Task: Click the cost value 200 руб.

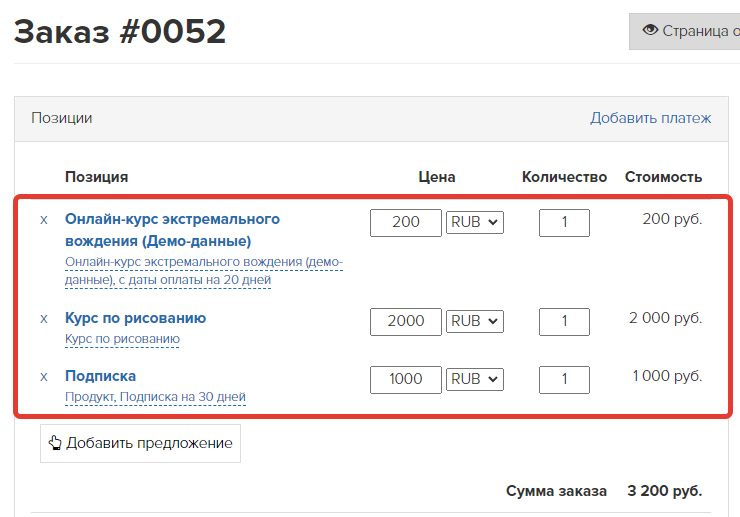Action: click(673, 219)
